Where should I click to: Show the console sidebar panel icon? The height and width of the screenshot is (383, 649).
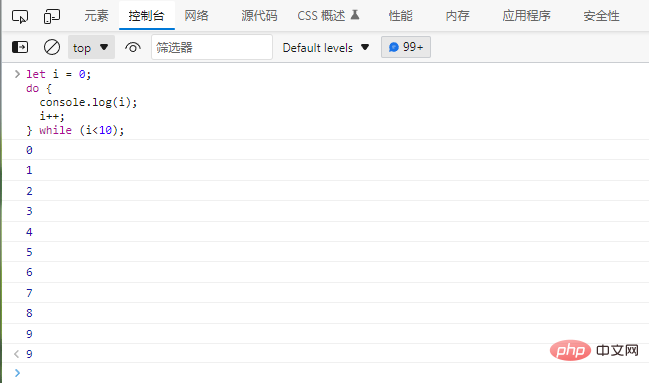(x=20, y=47)
